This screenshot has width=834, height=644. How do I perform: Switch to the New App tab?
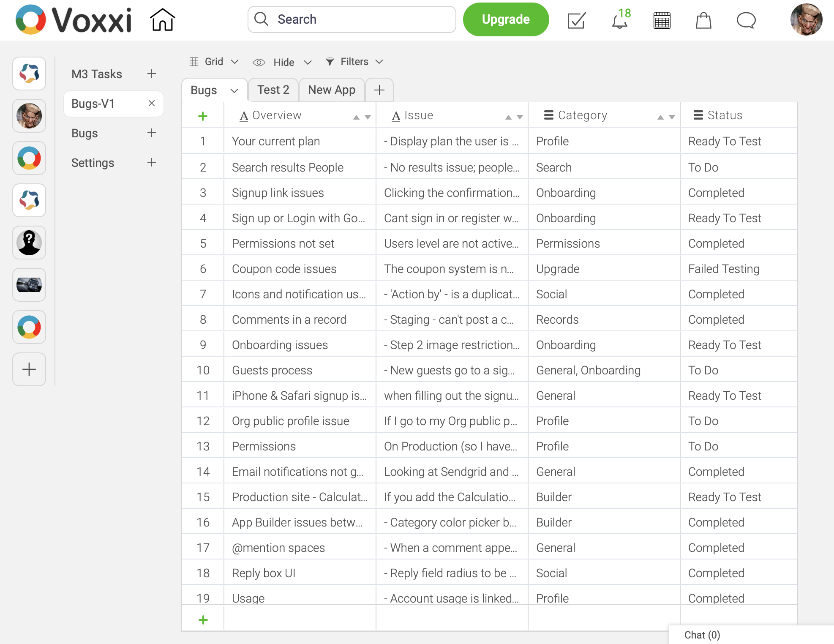point(332,90)
